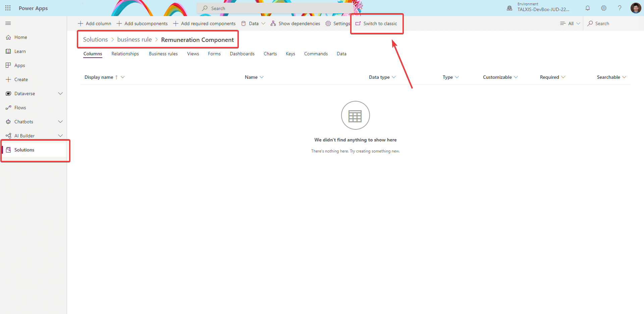Open Customizable column header dropdown

coord(516,77)
